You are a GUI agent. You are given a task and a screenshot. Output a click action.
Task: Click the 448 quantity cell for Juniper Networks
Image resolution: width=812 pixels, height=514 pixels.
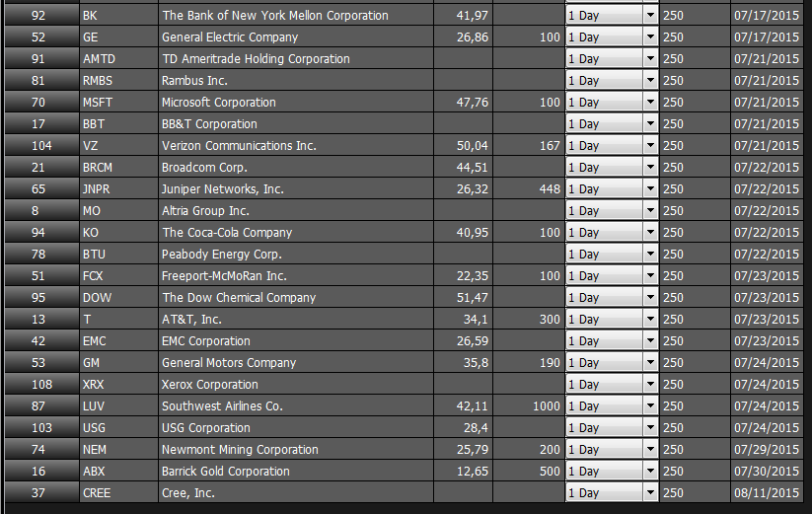click(x=529, y=189)
